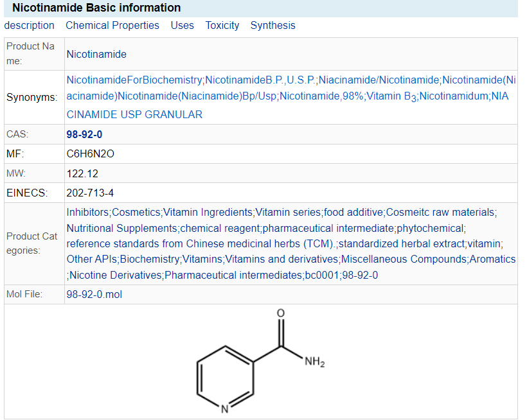The image size is (527, 420).
Task: Open the Aromatics category link
Action: [493, 259]
